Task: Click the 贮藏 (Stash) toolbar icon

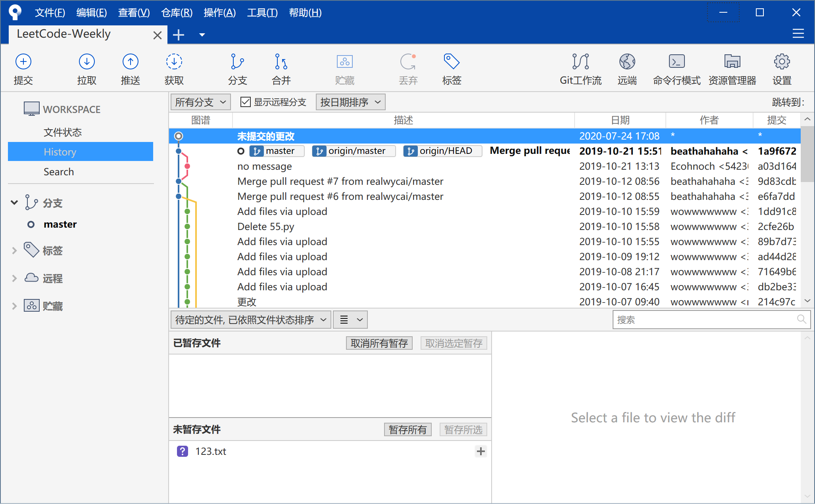Action: pyautogui.click(x=345, y=69)
